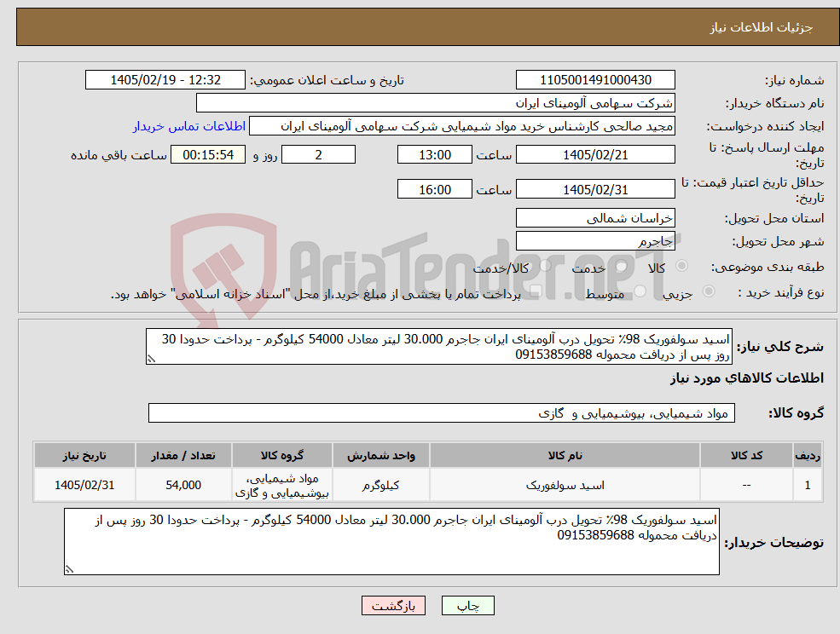Click the اسید سولفوریک item name cell
Image resolution: width=840 pixels, height=634 pixels.
click(565, 485)
